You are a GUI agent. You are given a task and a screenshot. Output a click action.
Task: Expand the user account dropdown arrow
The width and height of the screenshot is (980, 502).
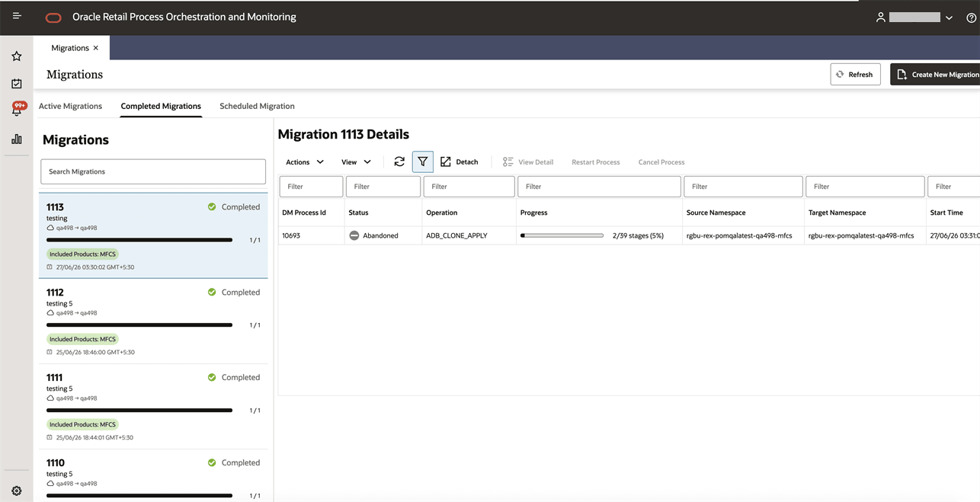tap(949, 18)
